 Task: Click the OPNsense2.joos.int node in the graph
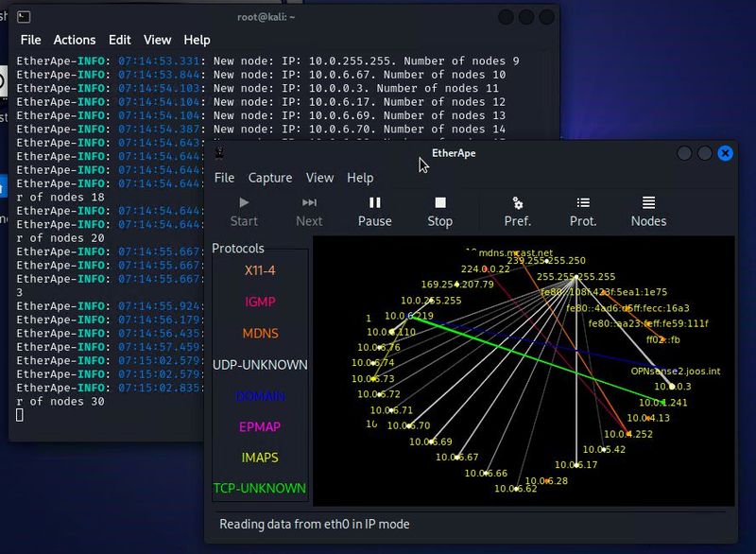pyautogui.click(x=679, y=372)
